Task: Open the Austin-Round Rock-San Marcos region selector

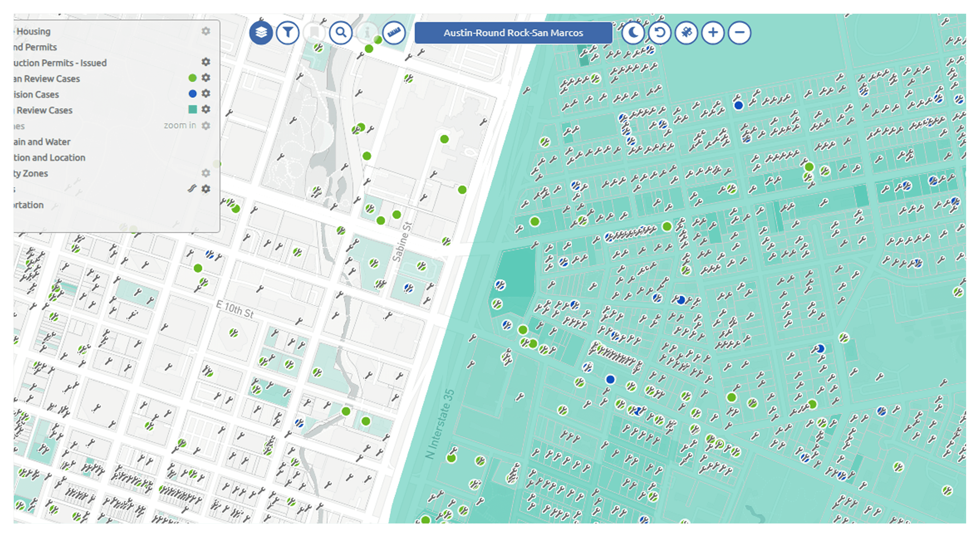Action: [x=513, y=33]
